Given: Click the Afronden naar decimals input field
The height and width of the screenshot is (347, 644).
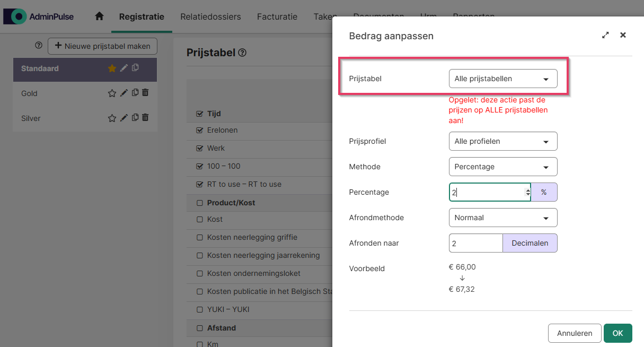Looking at the screenshot, I should pos(475,243).
